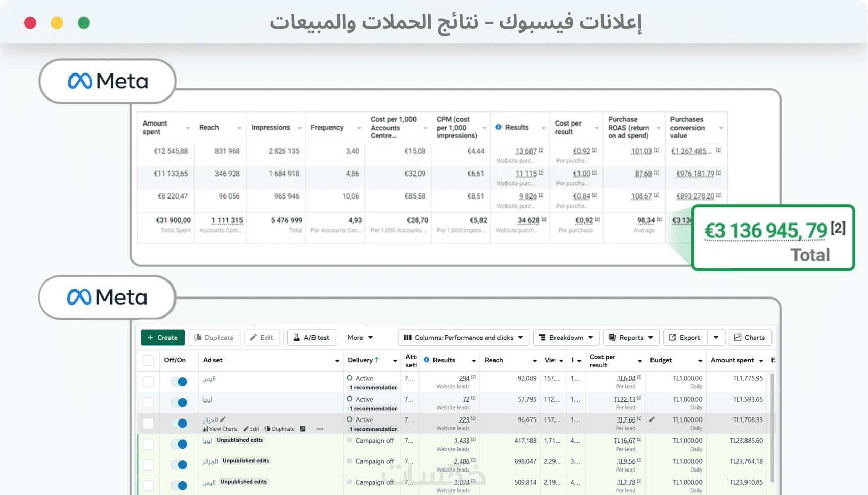The width and height of the screenshot is (868, 495).
Task: Open the Breakdown dropdown
Action: coord(566,337)
